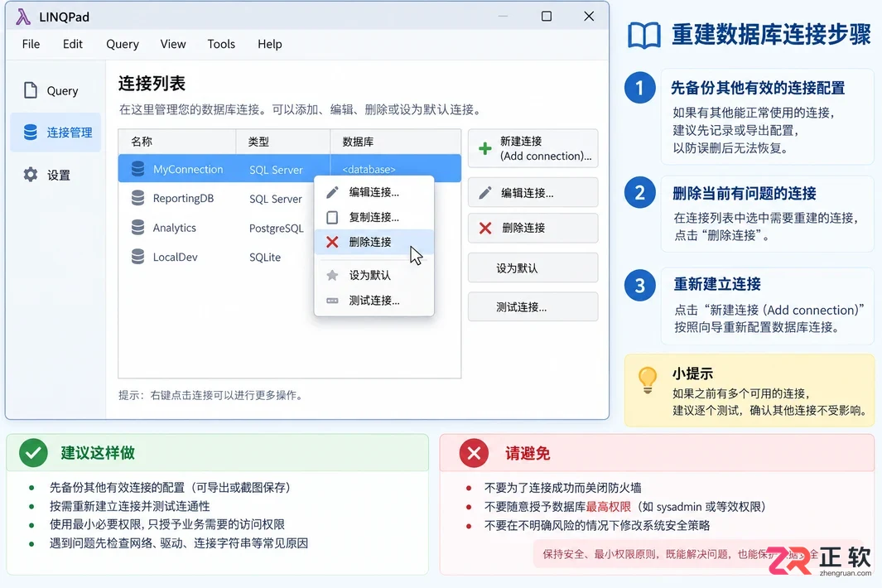Viewport: 882px width, 588px height.
Task: Click the 提示：右键点击连接 hint text
Action: pos(211,395)
